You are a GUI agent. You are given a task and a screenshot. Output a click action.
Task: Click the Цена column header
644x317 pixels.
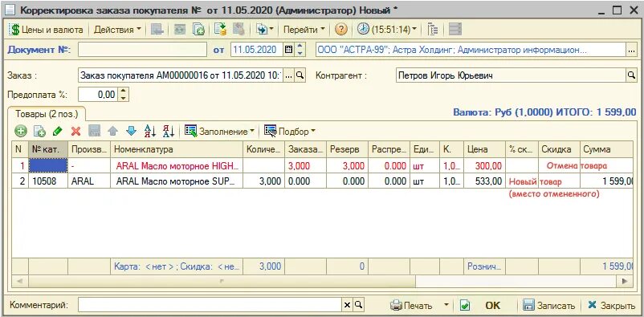[485, 149]
